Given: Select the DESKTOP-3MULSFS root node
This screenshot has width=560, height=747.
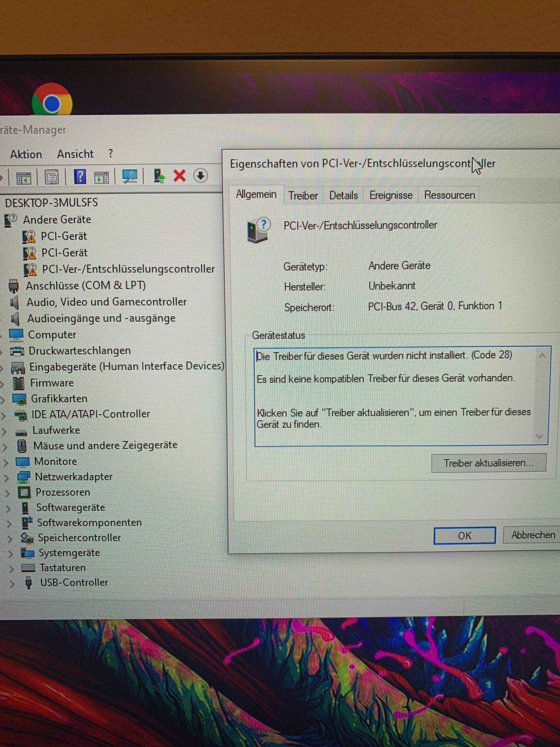Looking at the screenshot, I should 51,203.
